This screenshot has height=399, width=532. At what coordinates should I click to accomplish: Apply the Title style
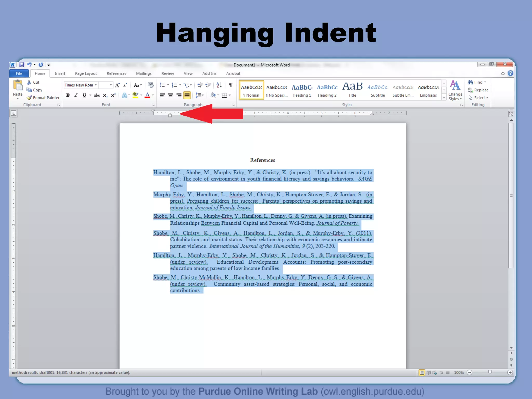tap(352, 90)
